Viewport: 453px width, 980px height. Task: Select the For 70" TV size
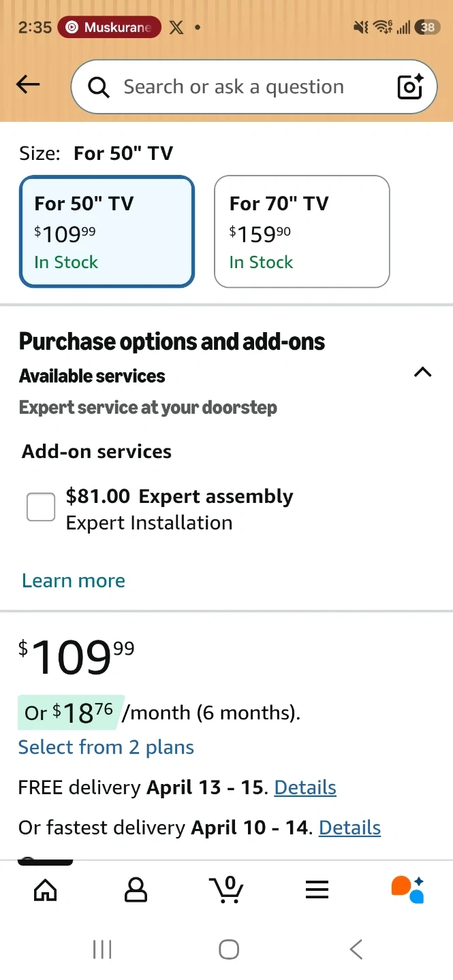click(x=302, y=232)
